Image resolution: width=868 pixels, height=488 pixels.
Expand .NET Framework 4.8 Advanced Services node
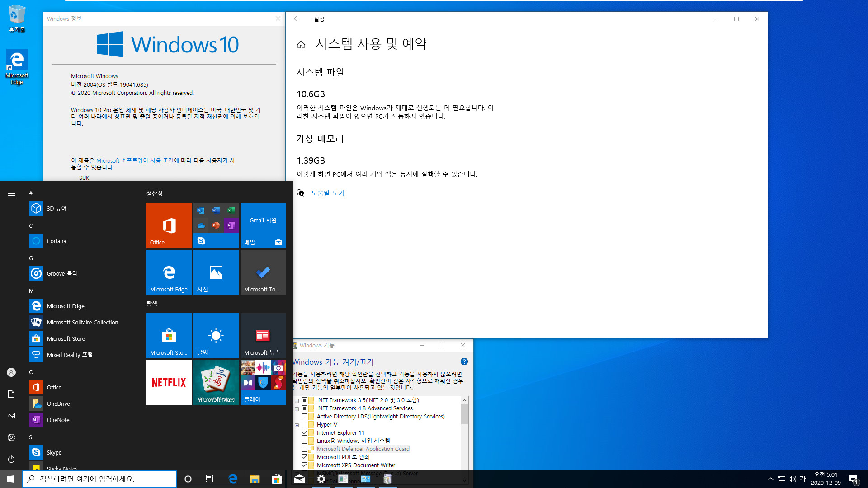coord(297,409)
